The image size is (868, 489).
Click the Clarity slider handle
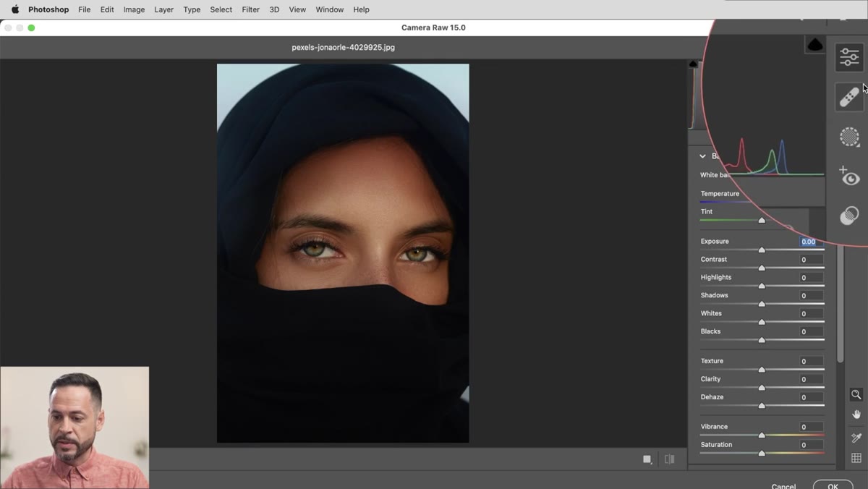click(x=762, y=388)
